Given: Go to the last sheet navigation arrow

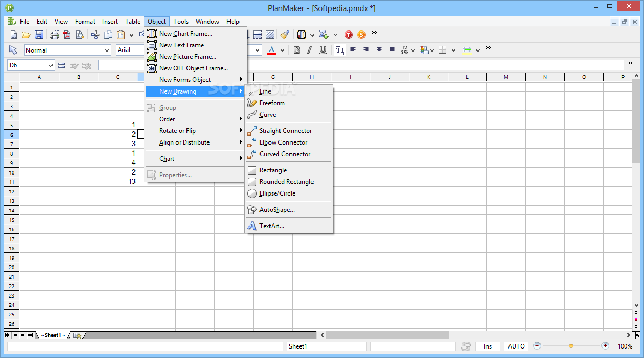Looking at the screenshot, I should (30, 335).
